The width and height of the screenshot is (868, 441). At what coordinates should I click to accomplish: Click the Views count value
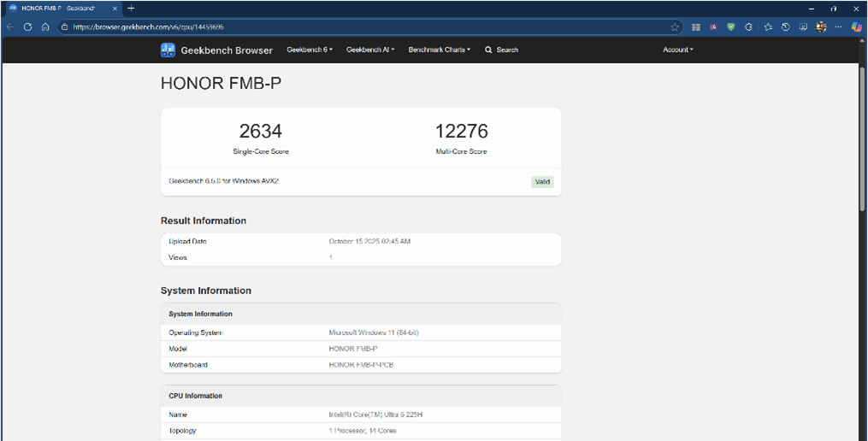coord(331,258)
